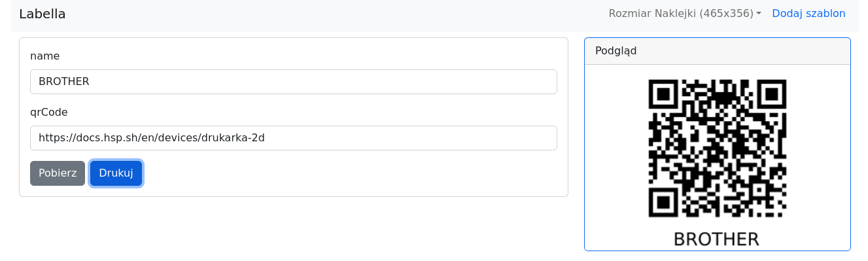The image size is (868, 261).
Task: Click the QR code's top-right finder square
Action: 772,94
